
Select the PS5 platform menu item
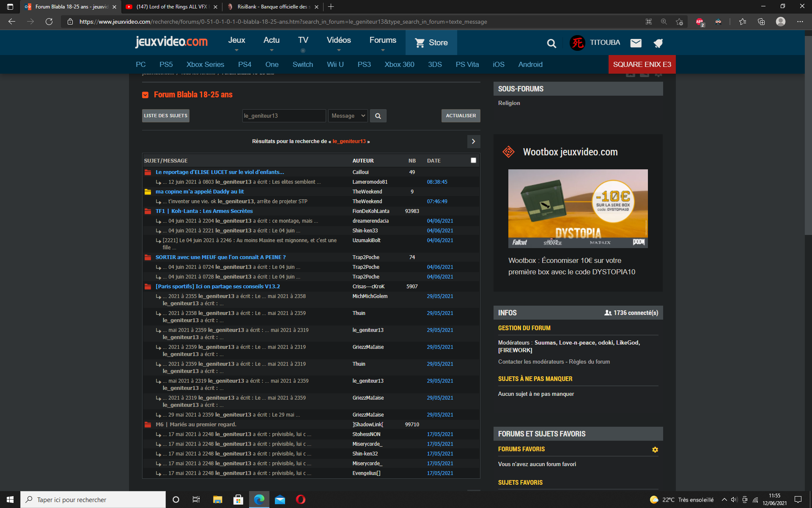coord(166,64)
